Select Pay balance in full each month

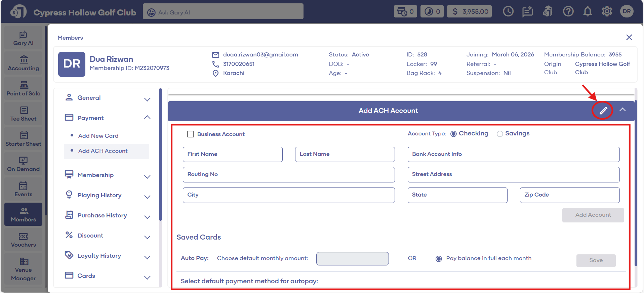coord(439,259)
